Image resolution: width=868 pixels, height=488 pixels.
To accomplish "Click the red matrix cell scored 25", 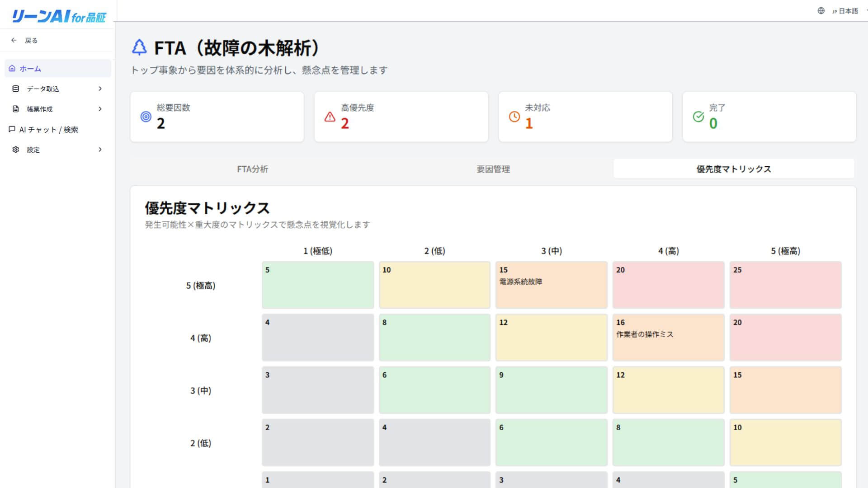I will pyautogui.click(x=785, y=285).
